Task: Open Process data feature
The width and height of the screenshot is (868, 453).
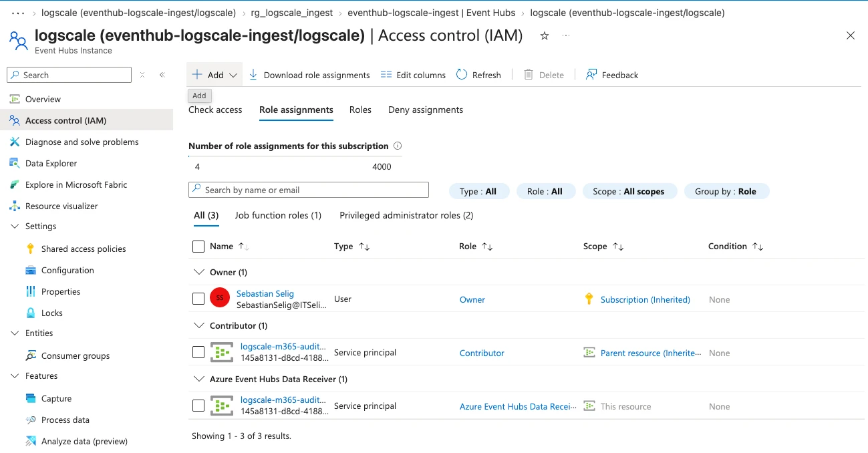Action: [x=65, y=420]
